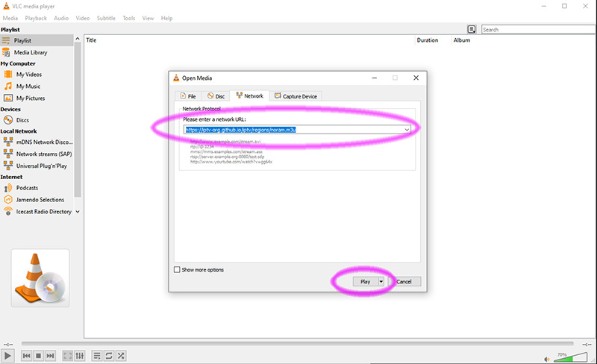This screenshot has height=364, width=597.
Task: Switch to Capture Device tab
Action: point(296,96)
